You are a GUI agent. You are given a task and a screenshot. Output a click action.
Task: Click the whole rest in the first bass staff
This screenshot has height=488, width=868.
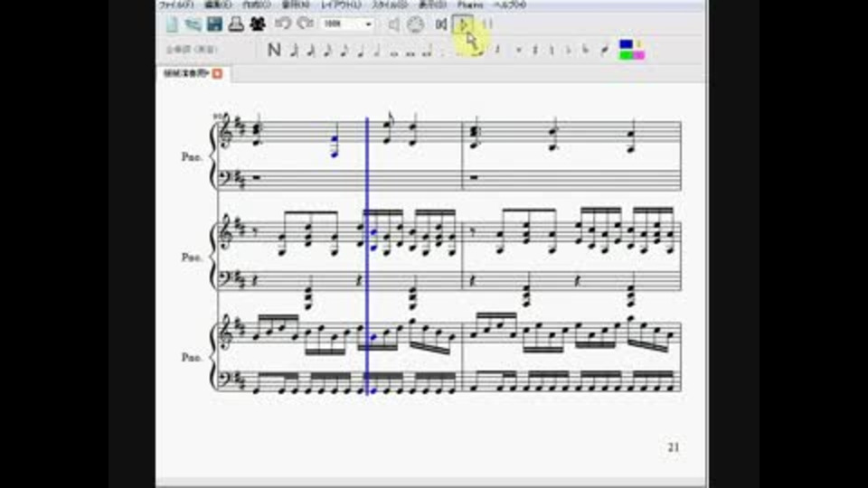pos(256,178)
